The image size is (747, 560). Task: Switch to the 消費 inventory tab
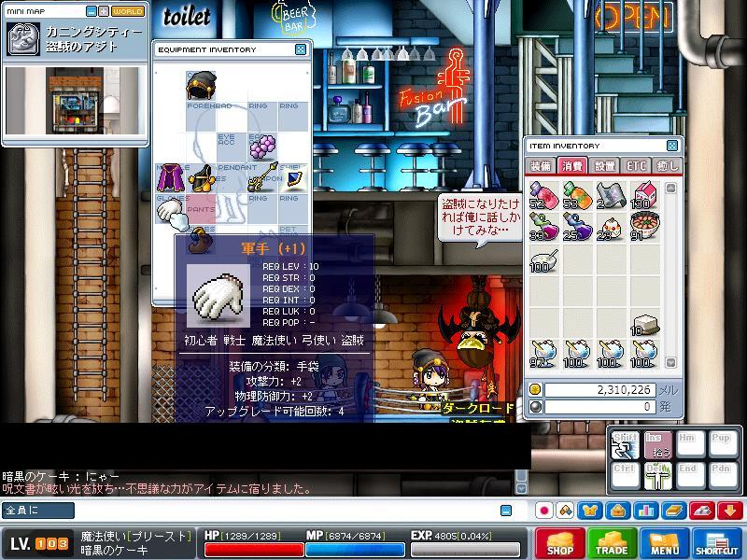point(572,166)
